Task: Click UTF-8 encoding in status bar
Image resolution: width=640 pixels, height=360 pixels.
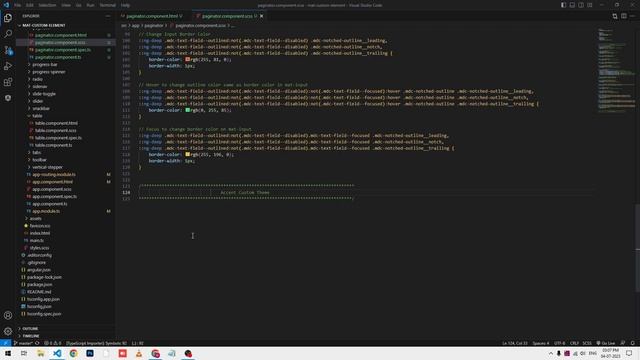Action: (560, 343)
